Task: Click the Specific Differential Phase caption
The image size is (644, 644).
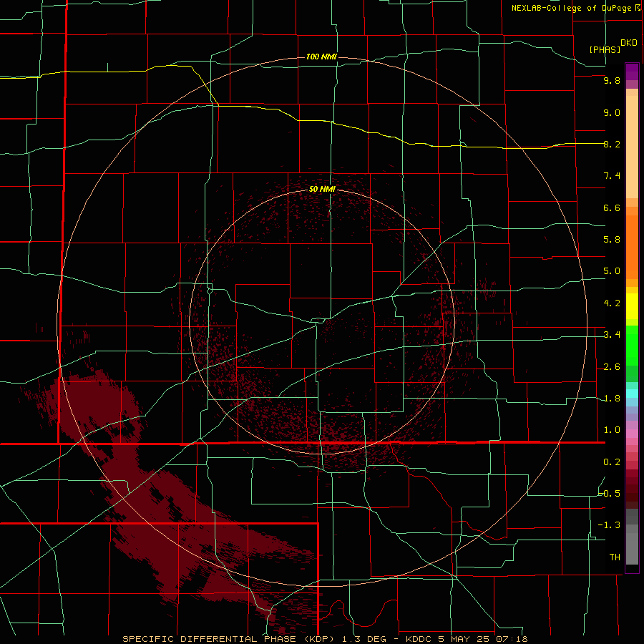Action: pos(325,639)
